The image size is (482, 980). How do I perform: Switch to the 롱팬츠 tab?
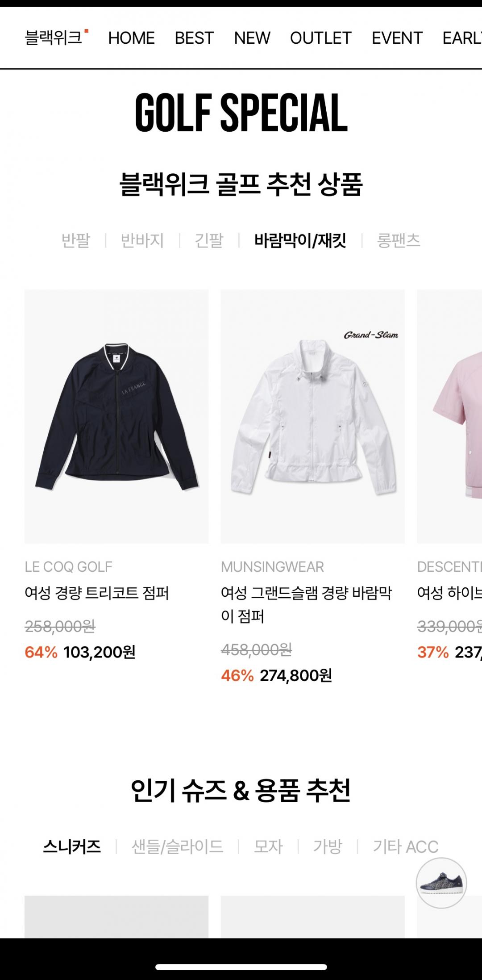pyautogui.click(x=399, y=240)
